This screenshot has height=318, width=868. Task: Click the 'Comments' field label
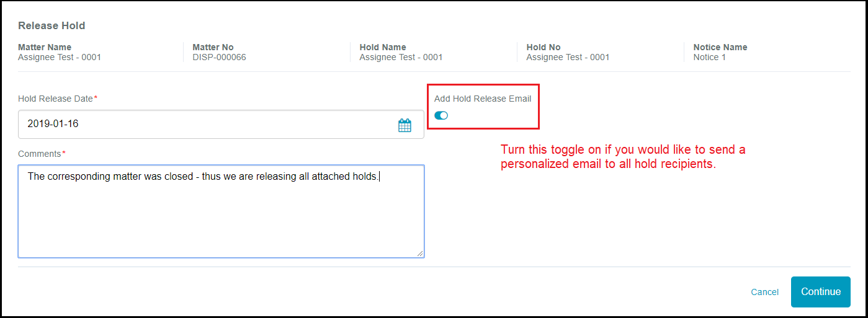(x=40, y=154)
